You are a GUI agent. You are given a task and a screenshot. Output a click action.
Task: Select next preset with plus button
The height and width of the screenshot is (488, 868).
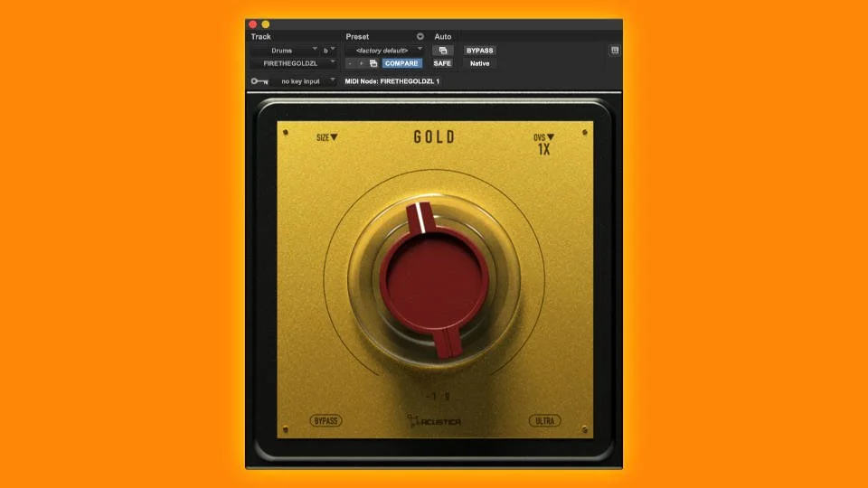point(361,63)
